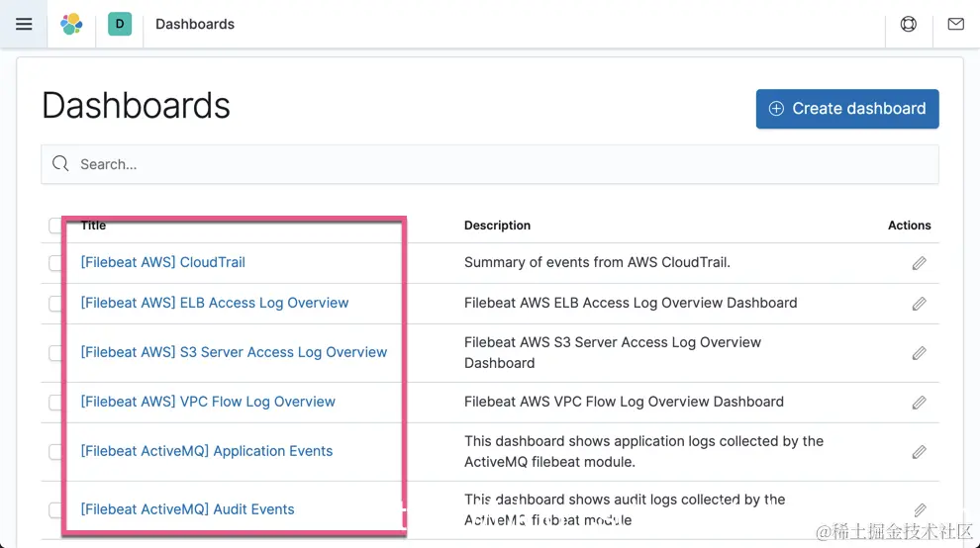Screen dimensions: 980x548
Task: Focus the Search dashboards field
Action: click(489, 164)
